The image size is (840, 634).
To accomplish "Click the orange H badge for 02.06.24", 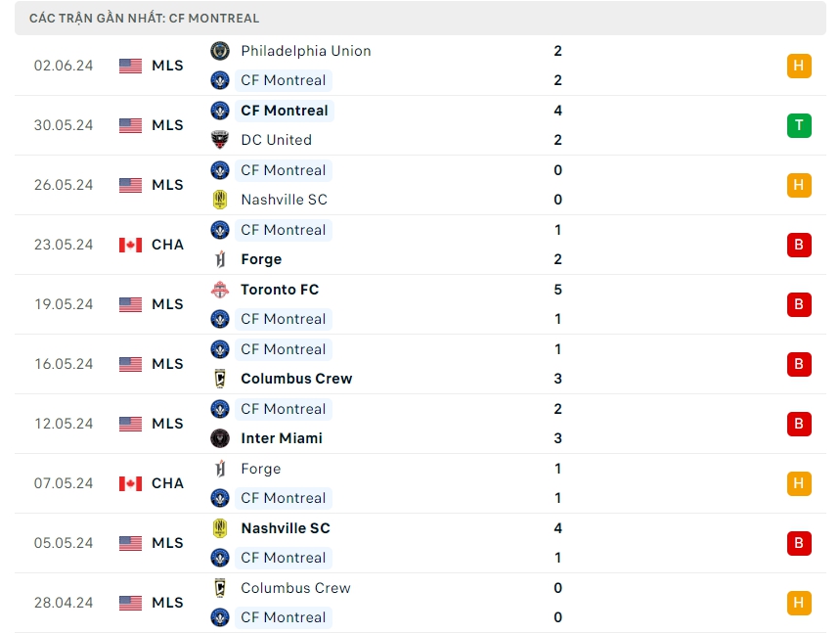I will 799,66.
